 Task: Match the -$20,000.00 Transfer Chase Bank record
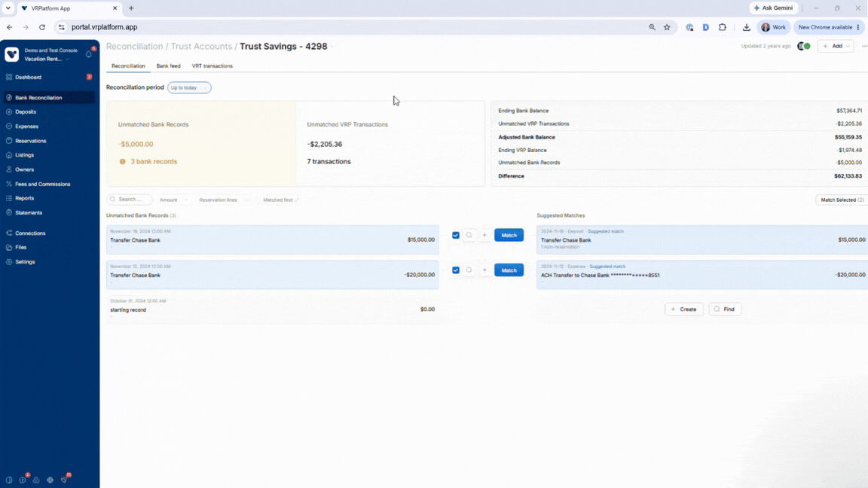509,270
